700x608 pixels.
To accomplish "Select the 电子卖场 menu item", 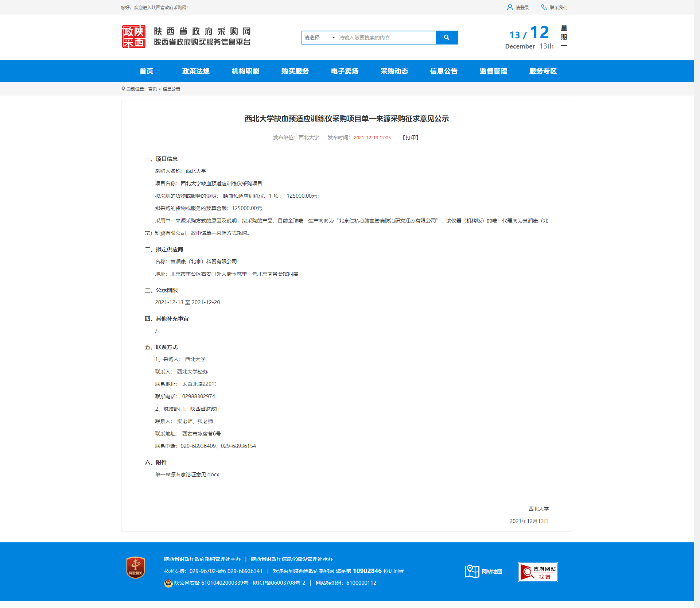I will tap(345, 71).
